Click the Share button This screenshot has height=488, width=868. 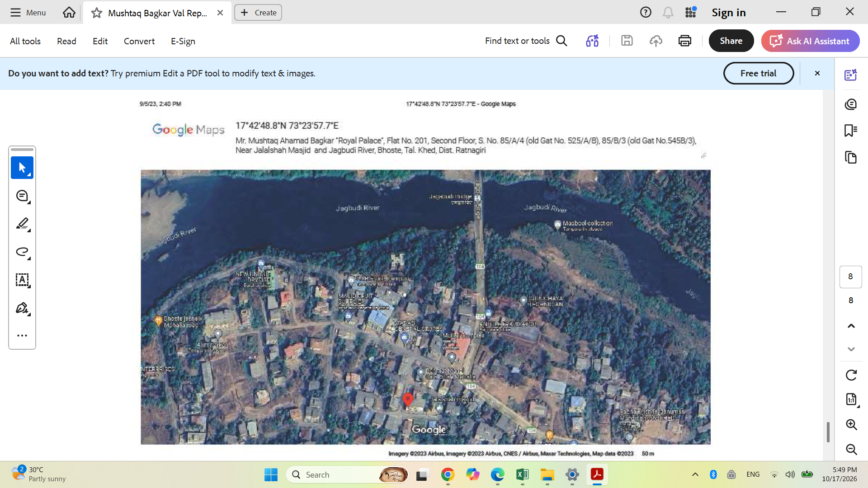click(x=731, y=41)
